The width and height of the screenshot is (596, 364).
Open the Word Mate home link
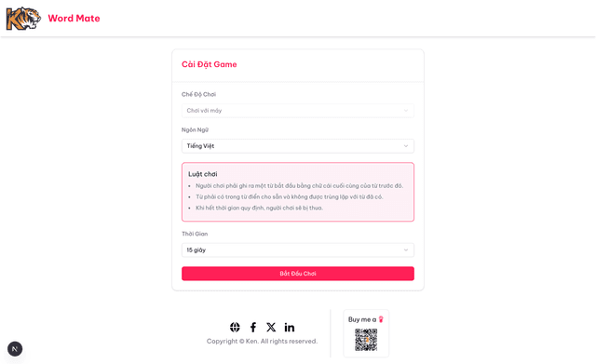tap(74, 19)
